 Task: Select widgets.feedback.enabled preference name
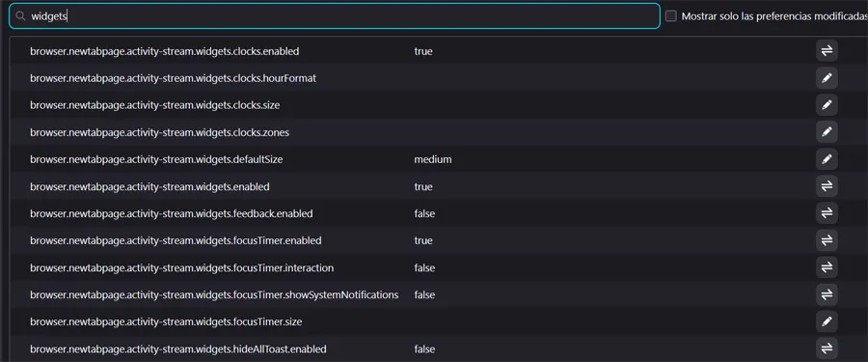click(x=171, y=213)
